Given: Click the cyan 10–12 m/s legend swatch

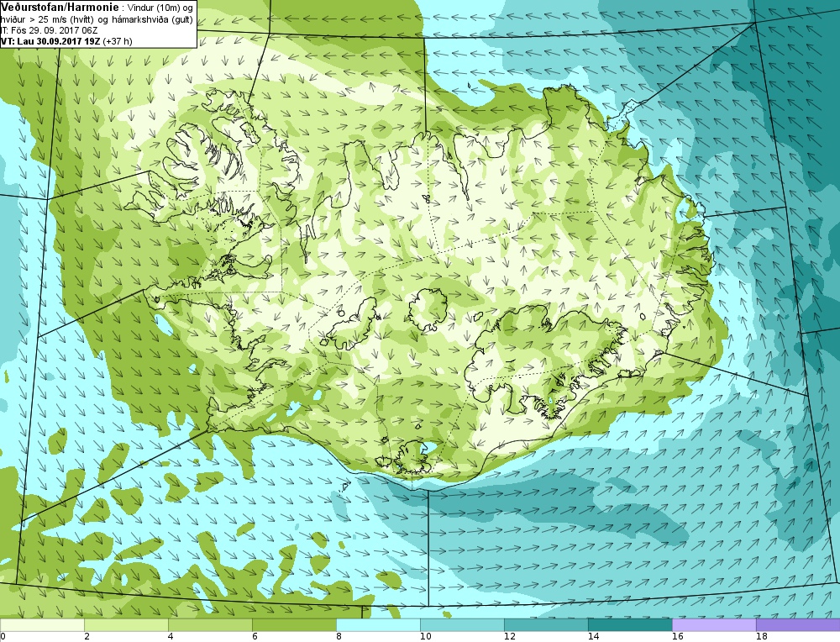Looking at the screenshot, I should [462, 625].
